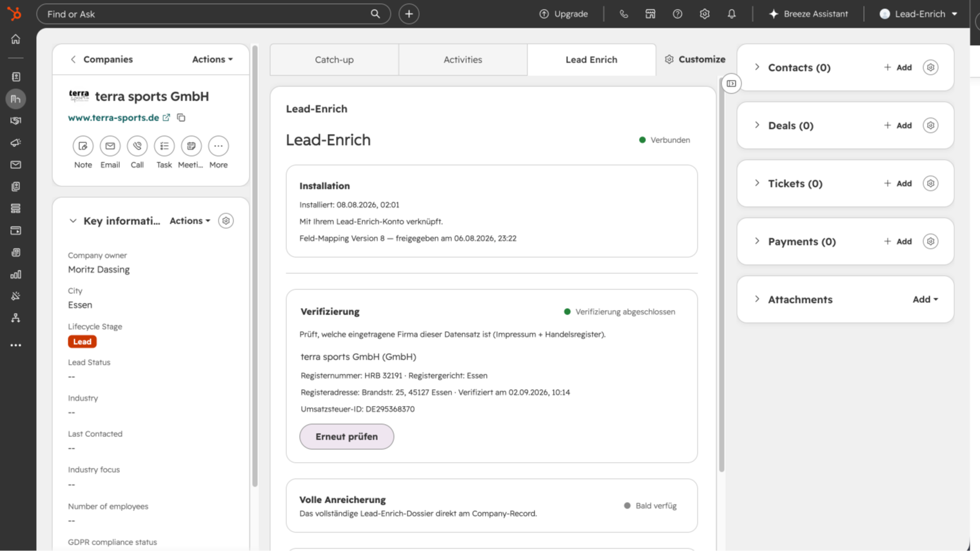Image resolution: width=980 pixels, height=551 pixels.
Task: Switch to the Activities tab
Action: click(x=463, y=60)
